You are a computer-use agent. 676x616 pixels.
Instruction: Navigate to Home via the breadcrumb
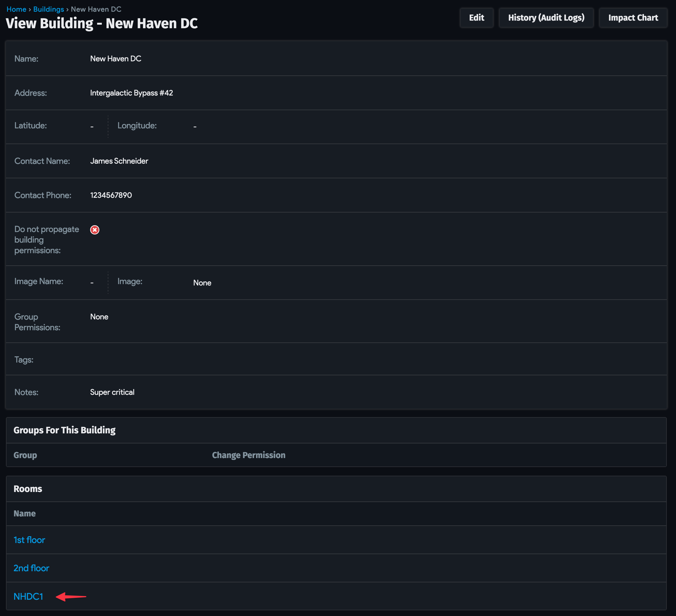tap(16, 9)
